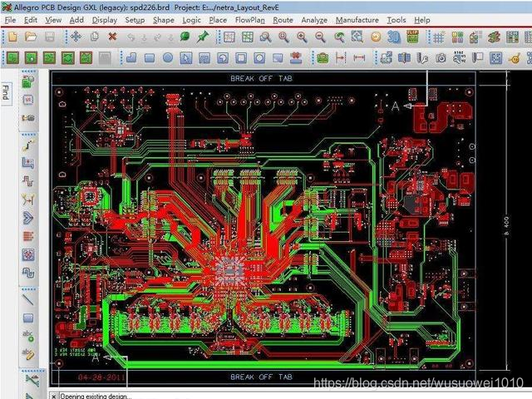Click the green pushpin Fix icon

point(203,37)
